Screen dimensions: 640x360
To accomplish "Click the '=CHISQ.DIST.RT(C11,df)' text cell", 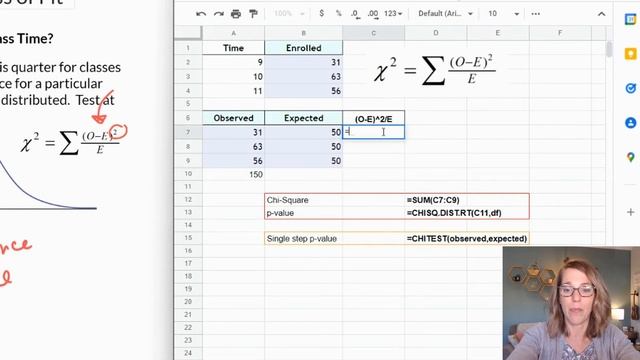I will click(454, 213).
